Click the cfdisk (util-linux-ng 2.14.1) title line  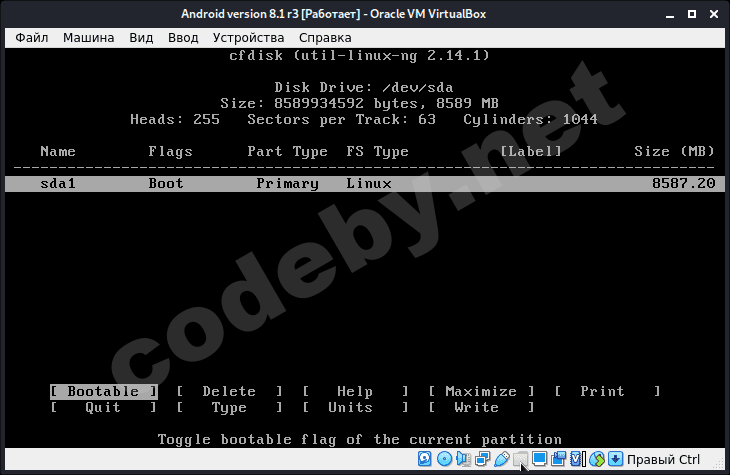(359, 55)
